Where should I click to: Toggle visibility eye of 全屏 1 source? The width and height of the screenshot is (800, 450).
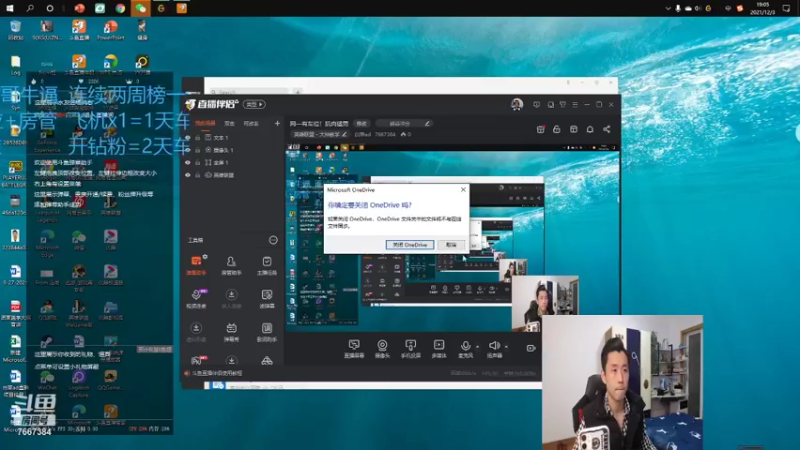click(188, 162)
